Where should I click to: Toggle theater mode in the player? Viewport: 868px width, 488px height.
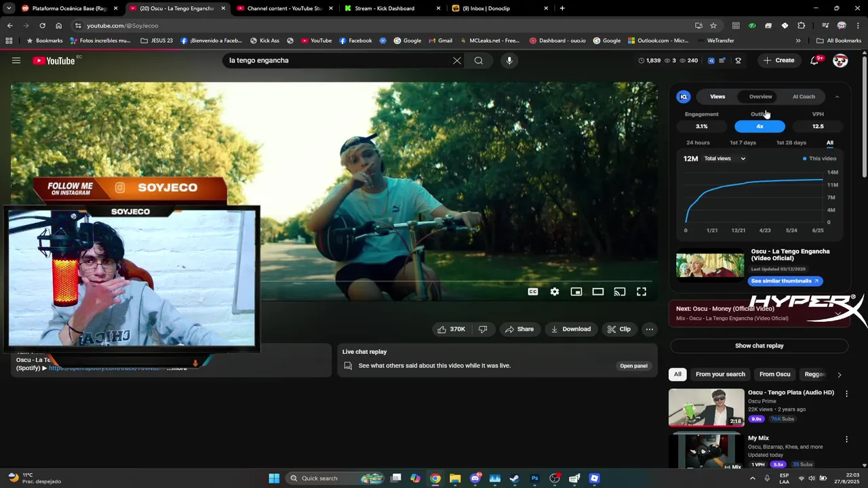[x=598, y=291]
